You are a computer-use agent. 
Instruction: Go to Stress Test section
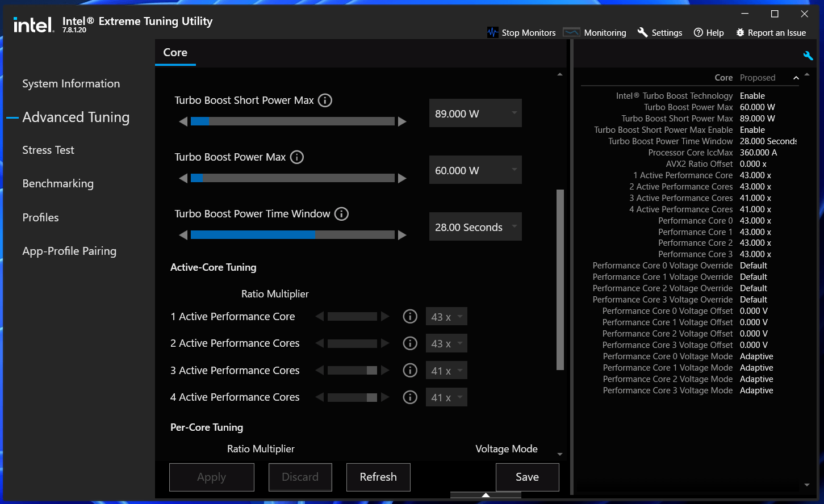pyautogui.click(x=48, y=150)
